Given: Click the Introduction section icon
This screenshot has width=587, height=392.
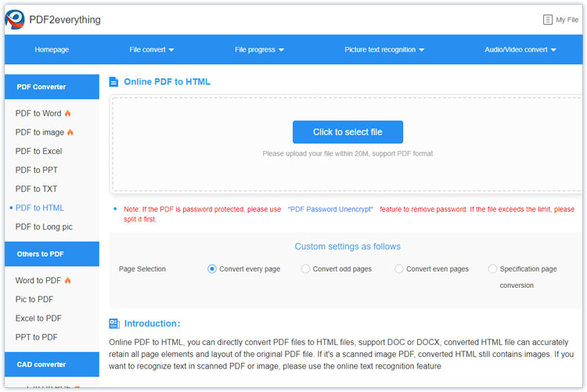Looking at the screenshot, I should pyautogui.click(x=114, y=323).
